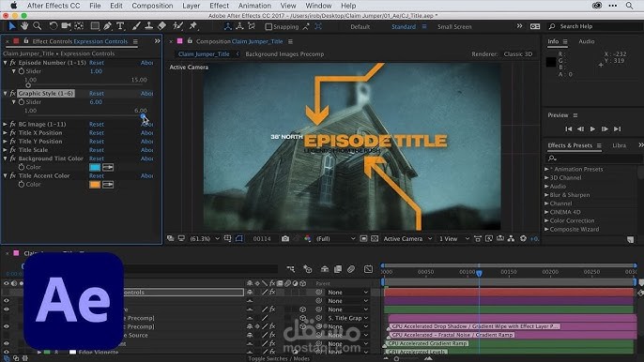Expand the Animation Presets category
Image resolution: width=644 pixels, height=362 pixels.
546,169
